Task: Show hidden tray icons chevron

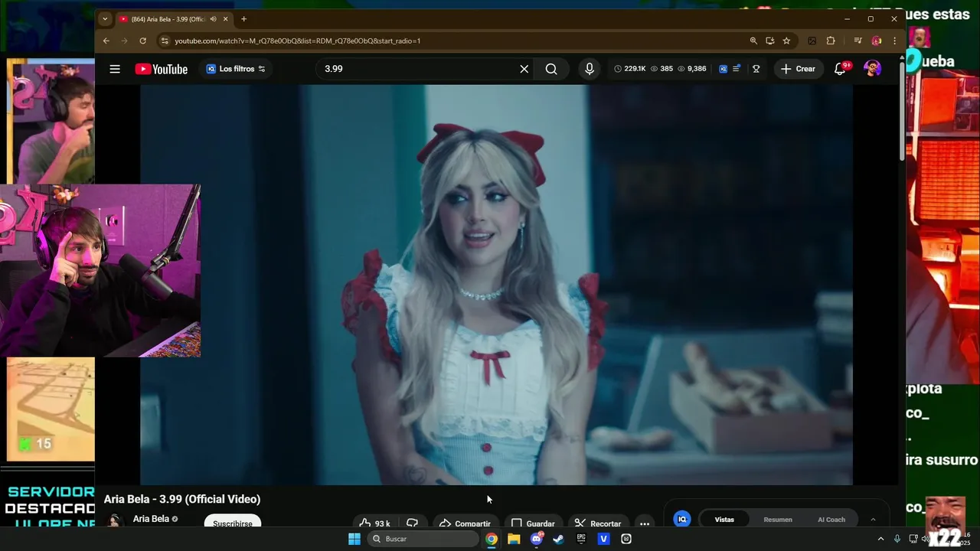Action: tap(880, 539)
